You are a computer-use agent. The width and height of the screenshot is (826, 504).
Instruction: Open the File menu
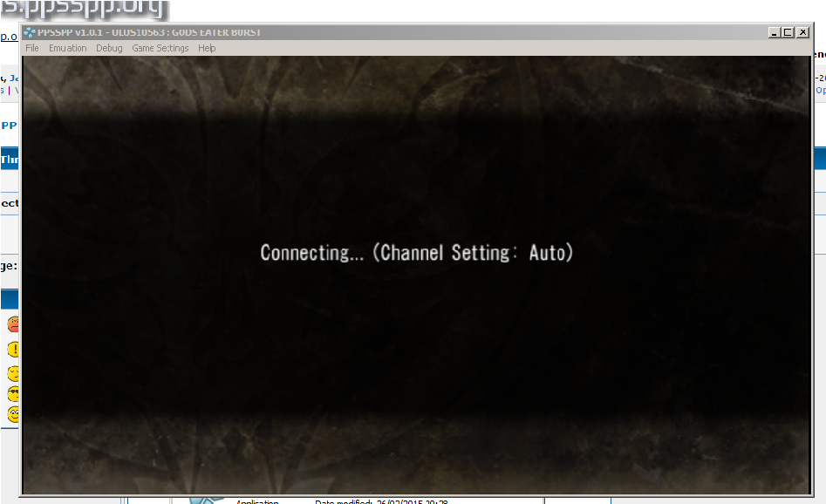click(32, 48)
